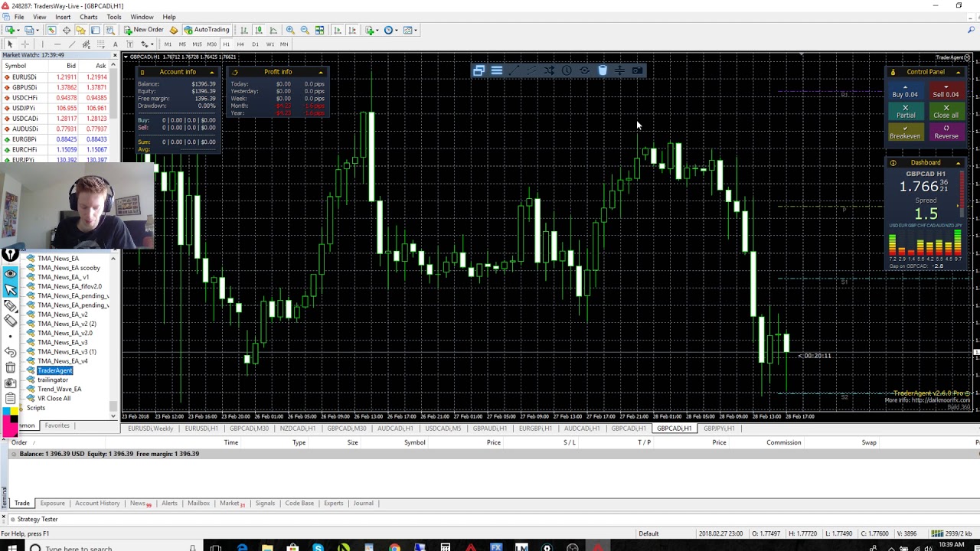Toggle the Market Watch window icon

pos(51,30)
